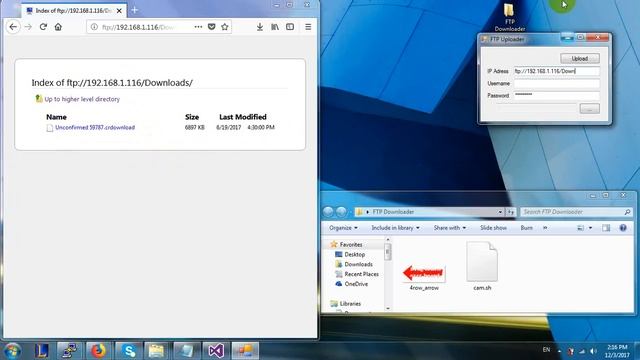
Task: Click the Password field in FTP Uploader
Action: click(x=557, y=95)
